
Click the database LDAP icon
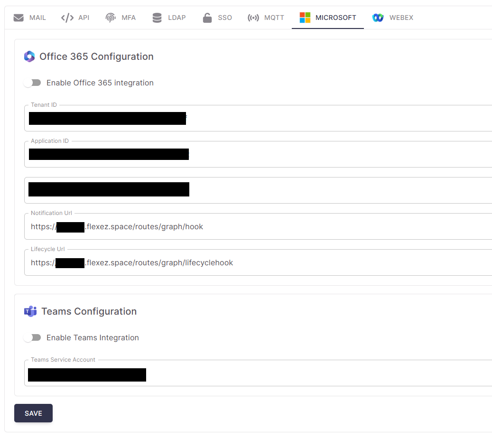[157, 18]
